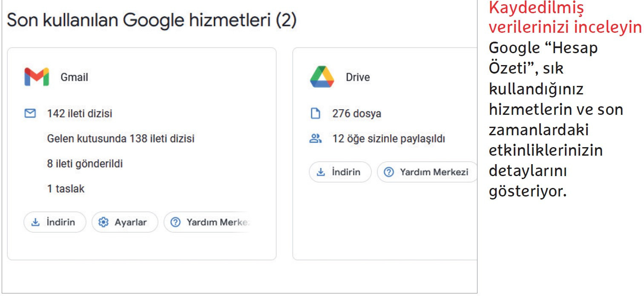Select the '8 ileti gönderildi' line
The image size is (644, 296).
(x=85, y=164)
